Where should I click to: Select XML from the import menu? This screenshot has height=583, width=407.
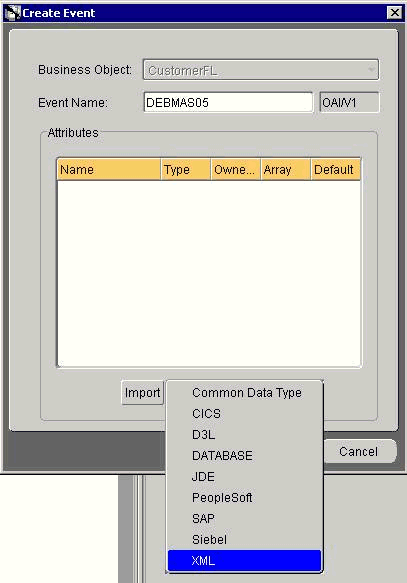tap(244, 560)
